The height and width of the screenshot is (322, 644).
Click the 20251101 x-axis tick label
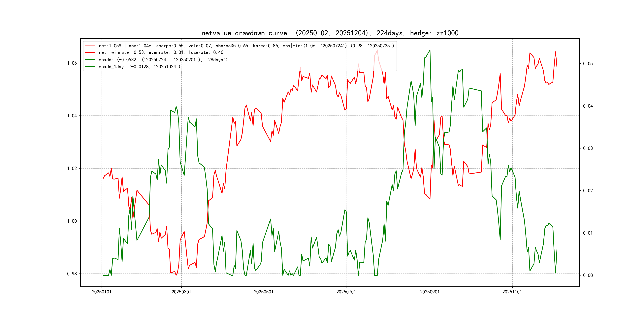click(x=512, y=292)
